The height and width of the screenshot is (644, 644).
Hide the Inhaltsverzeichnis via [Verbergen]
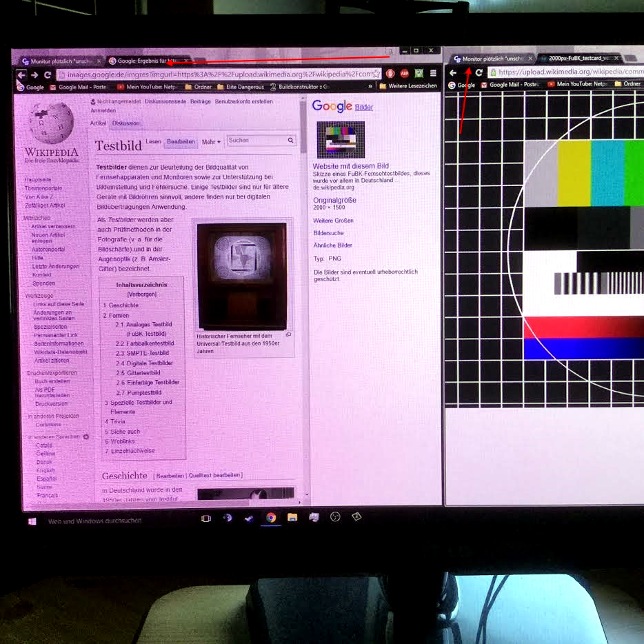(142, 294)
